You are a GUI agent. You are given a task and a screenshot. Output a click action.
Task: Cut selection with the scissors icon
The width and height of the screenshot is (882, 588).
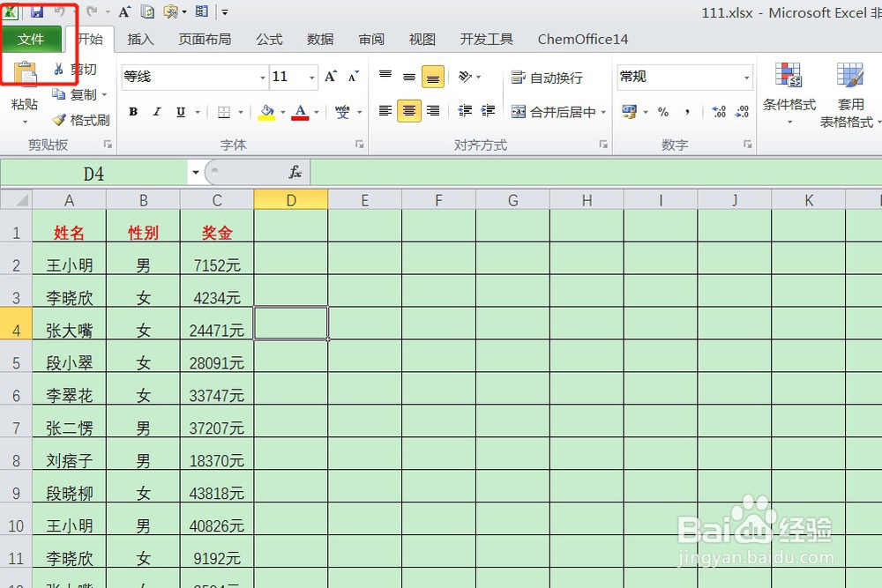58,69
